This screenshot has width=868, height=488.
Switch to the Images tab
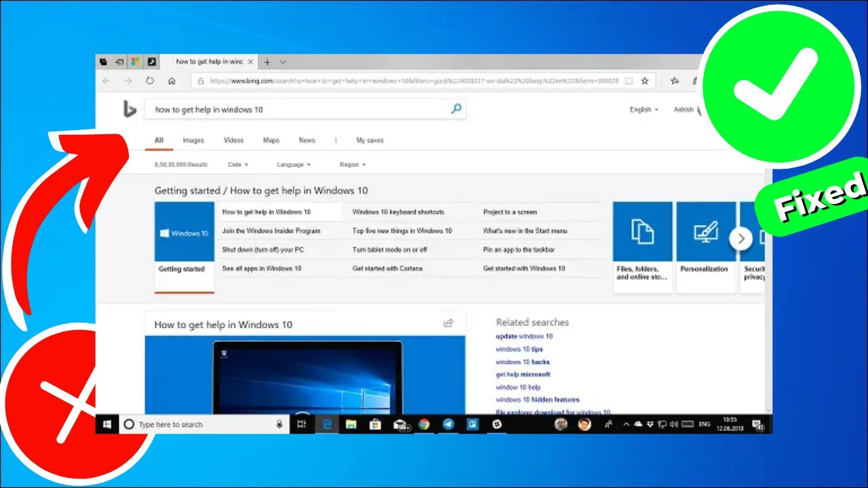(x=193, y=140)
